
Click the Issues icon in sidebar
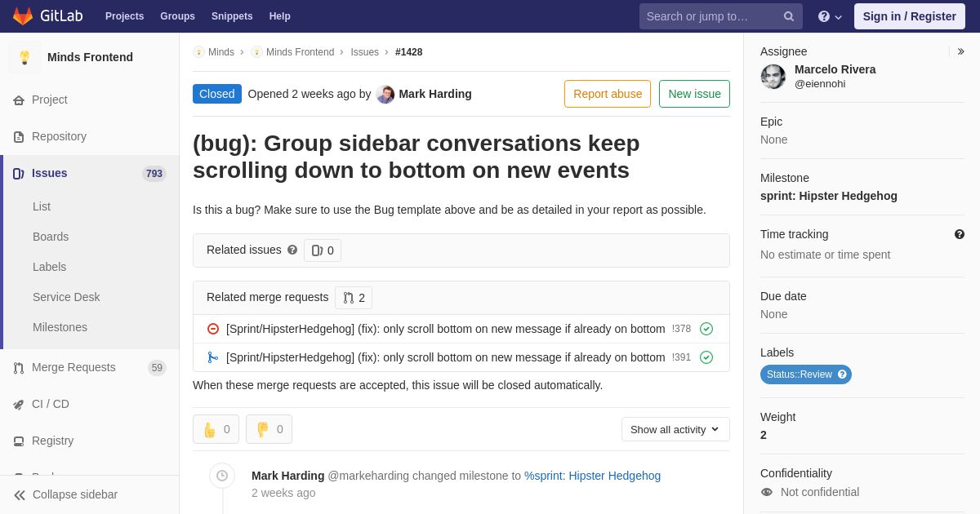click(x=19, y=174)
